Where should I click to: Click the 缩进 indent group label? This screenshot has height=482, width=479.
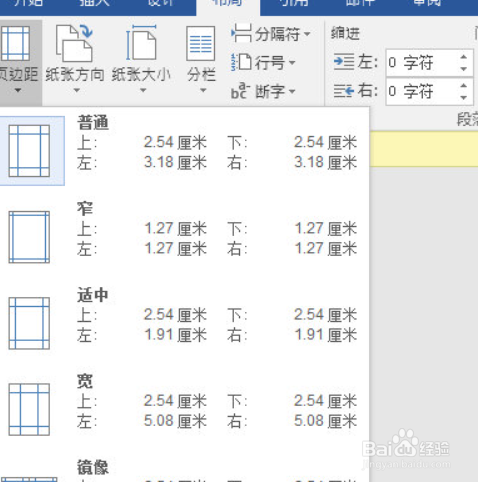coord(345,33)
